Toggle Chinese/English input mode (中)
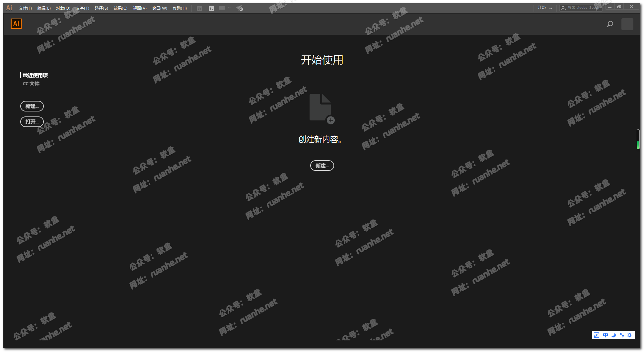 pos(606,335)
